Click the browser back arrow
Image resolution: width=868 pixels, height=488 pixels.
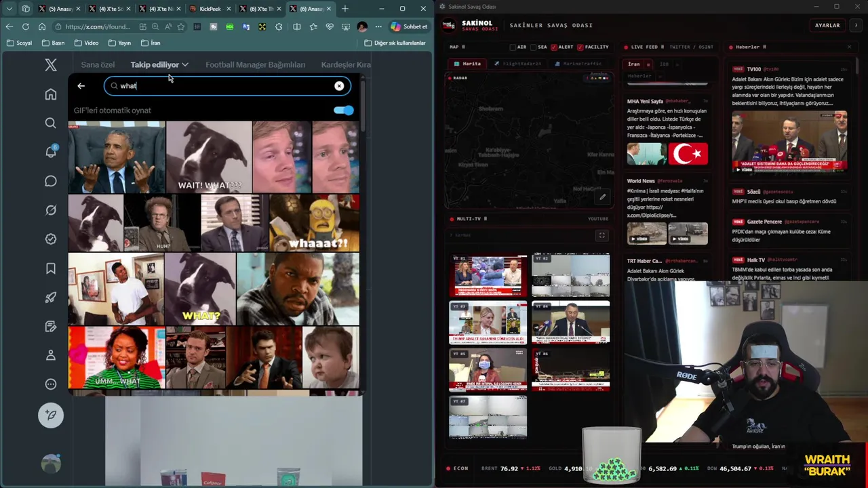(9, 26)
